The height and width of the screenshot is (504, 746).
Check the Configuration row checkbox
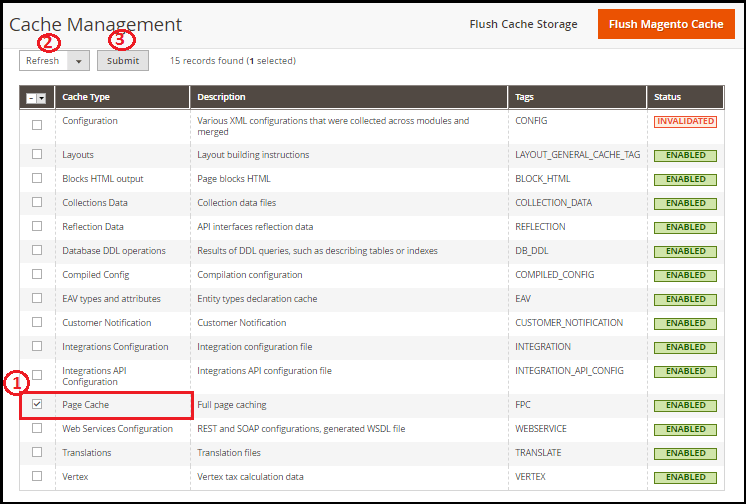point(37,125)
